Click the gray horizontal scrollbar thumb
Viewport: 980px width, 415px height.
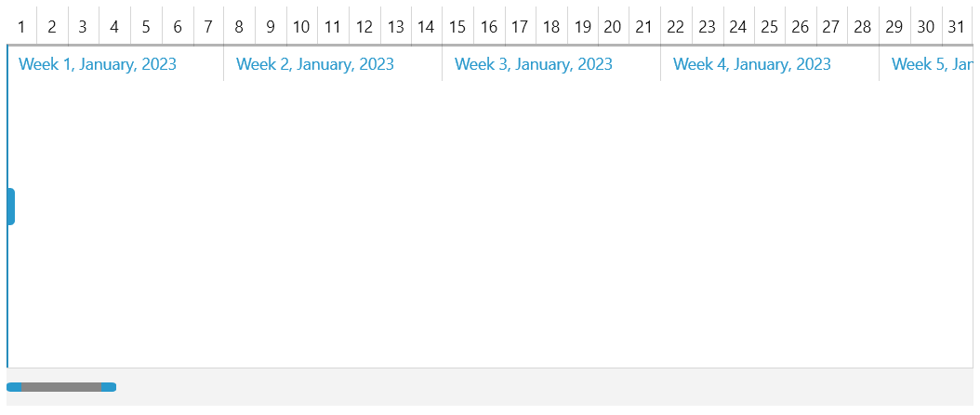(x=61, y=387)
